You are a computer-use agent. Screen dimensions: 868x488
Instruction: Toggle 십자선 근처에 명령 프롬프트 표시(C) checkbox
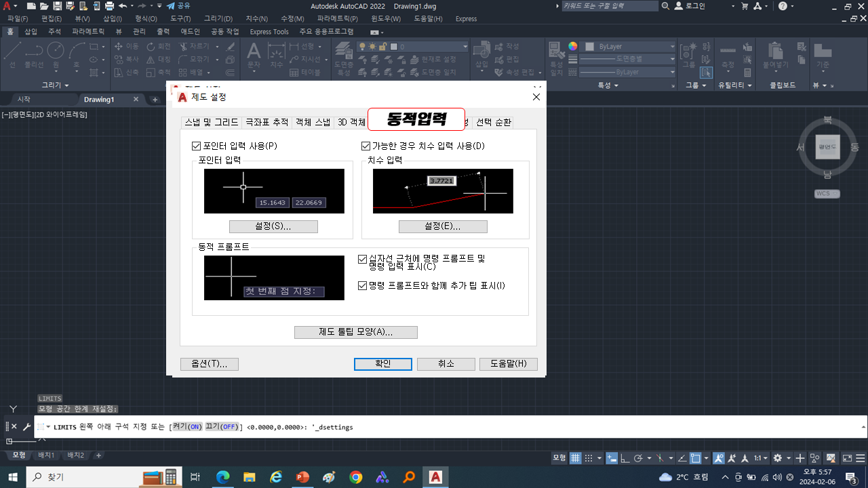coord(362,259)
